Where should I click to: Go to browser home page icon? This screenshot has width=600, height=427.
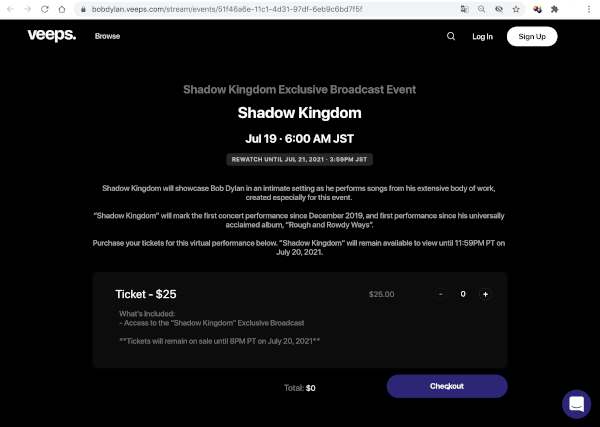(62, 9)
